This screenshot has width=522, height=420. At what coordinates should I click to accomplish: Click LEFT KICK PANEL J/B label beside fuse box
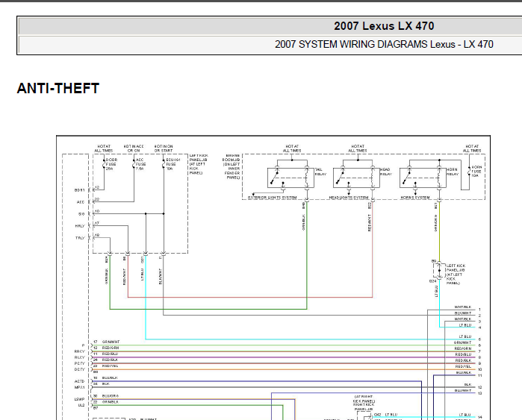(x=199, y=164)
